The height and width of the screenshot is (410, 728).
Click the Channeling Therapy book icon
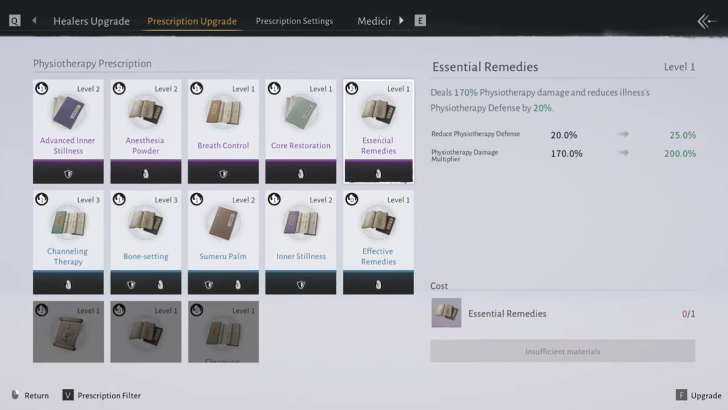[68, 223]
